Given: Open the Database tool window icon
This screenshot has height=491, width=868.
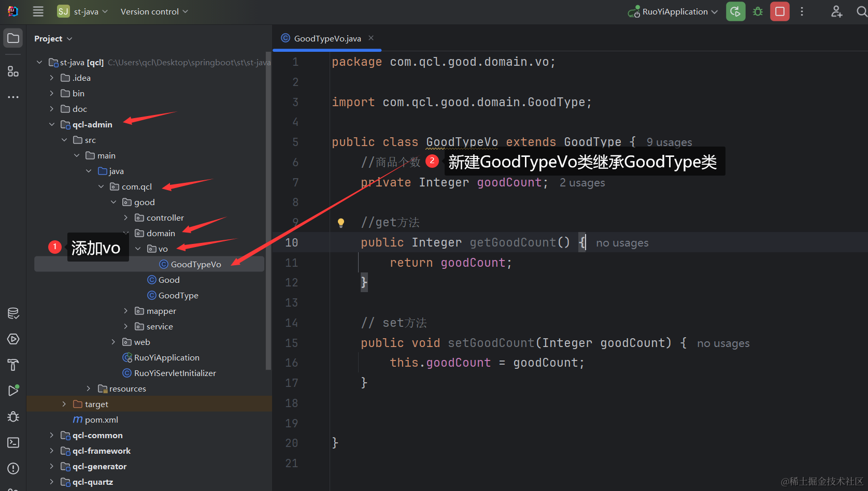Looking at the screenshot, I should tap(13, 313).
